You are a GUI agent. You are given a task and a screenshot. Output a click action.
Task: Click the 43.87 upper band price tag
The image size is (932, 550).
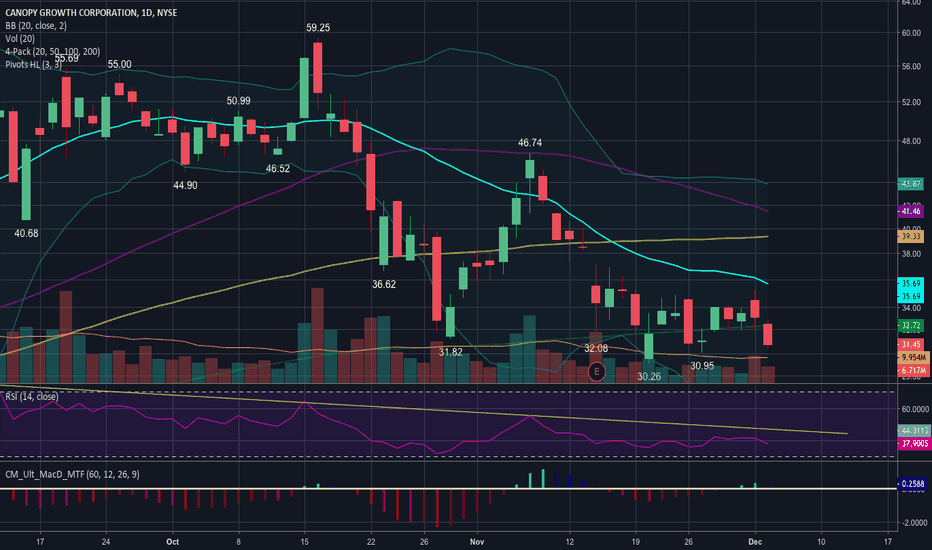(x=910, y=184)
